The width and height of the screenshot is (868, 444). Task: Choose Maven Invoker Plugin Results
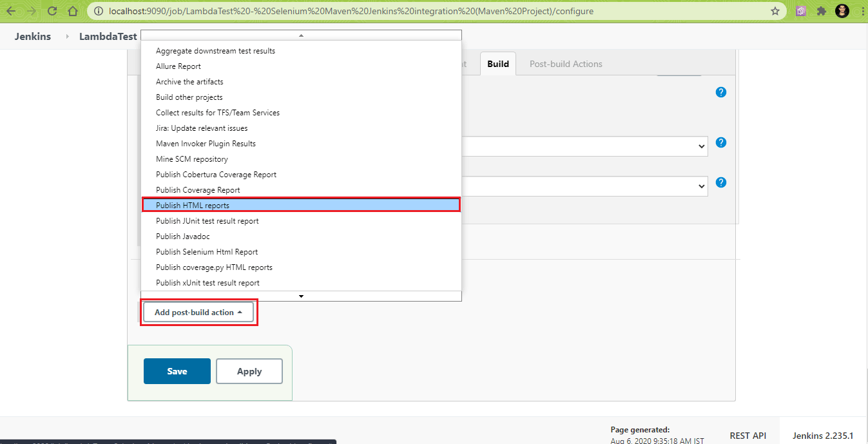pyautogui.click(x=301, y=144)
